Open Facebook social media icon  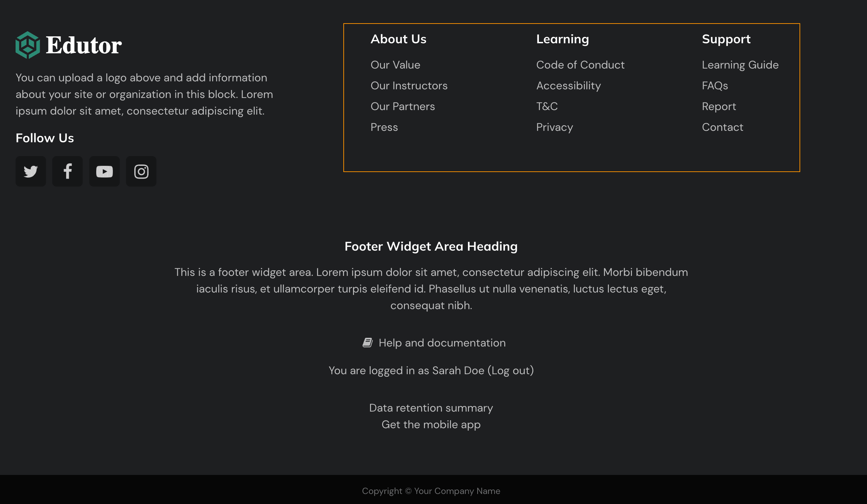coord(68,171)
